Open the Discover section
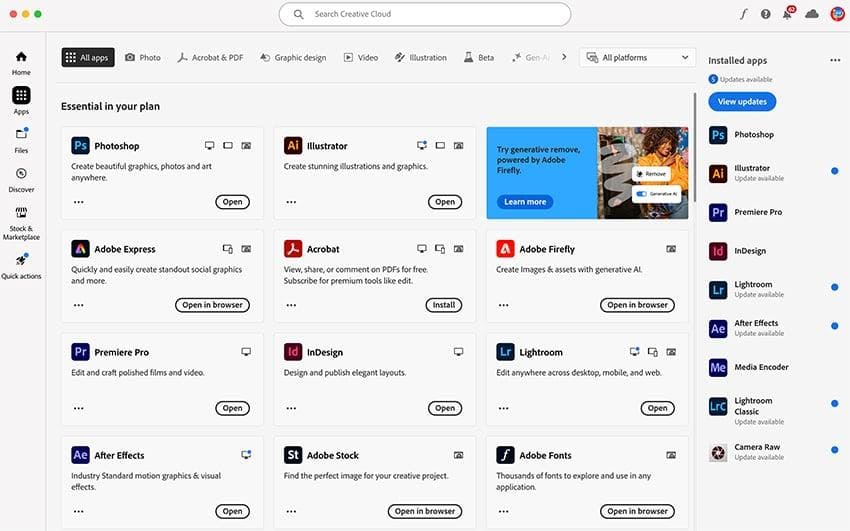The height and width of the screenshot is (531, 850). [21, 180]
